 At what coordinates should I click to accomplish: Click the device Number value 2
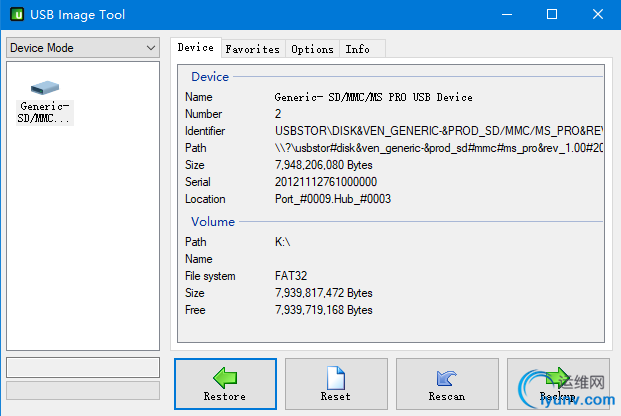(x=278, y=114)
